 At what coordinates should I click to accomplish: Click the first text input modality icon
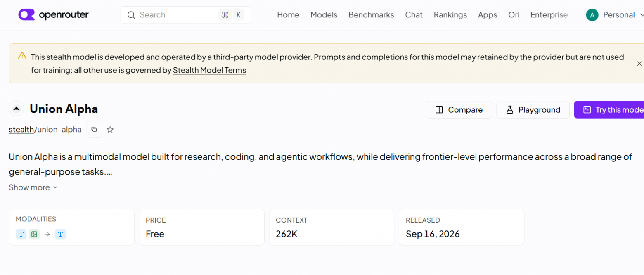[x=21, y=235]
